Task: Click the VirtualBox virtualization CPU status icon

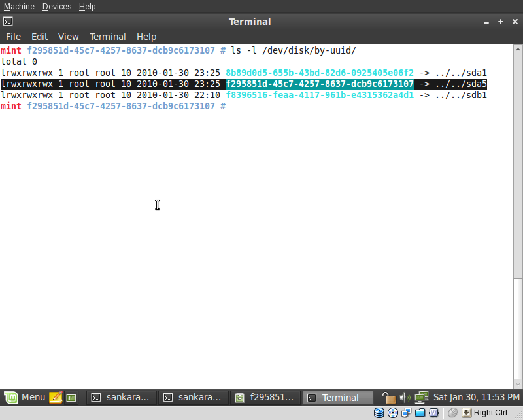Action: [433, 413]
